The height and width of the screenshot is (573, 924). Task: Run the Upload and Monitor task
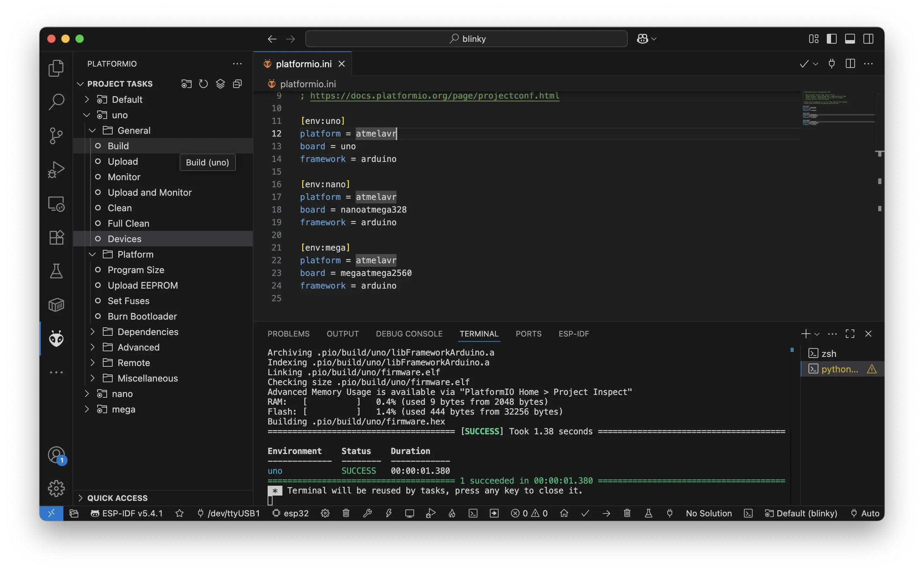coord(149,193)
